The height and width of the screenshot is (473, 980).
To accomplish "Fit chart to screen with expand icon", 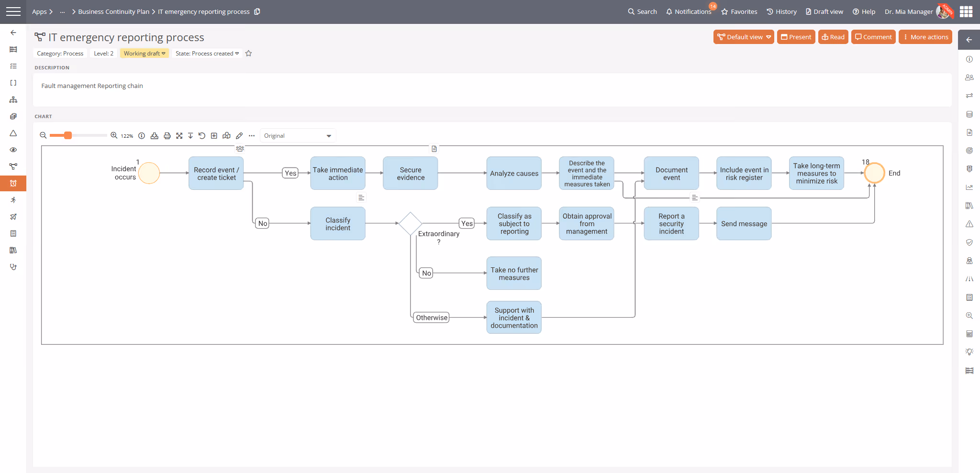I will (x=179, y=136).
